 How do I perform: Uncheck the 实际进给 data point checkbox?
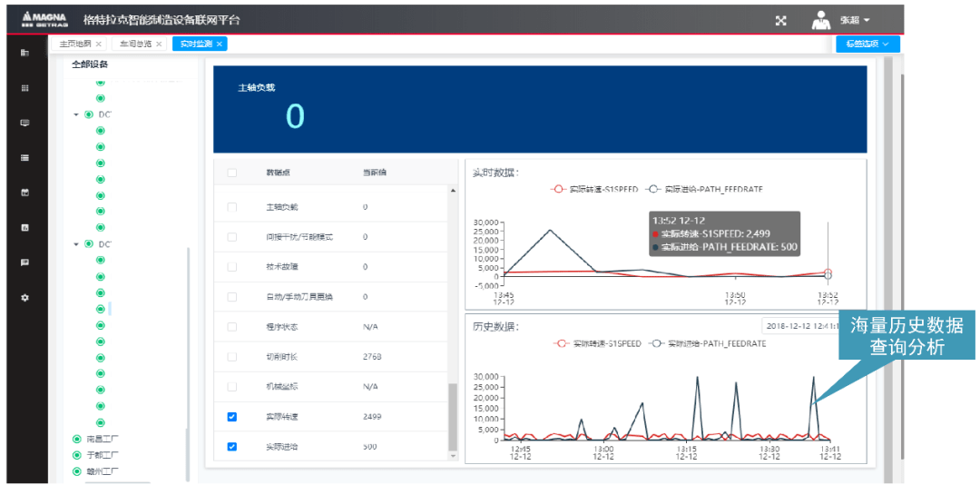pyautogui.click(x=232, y=447)
